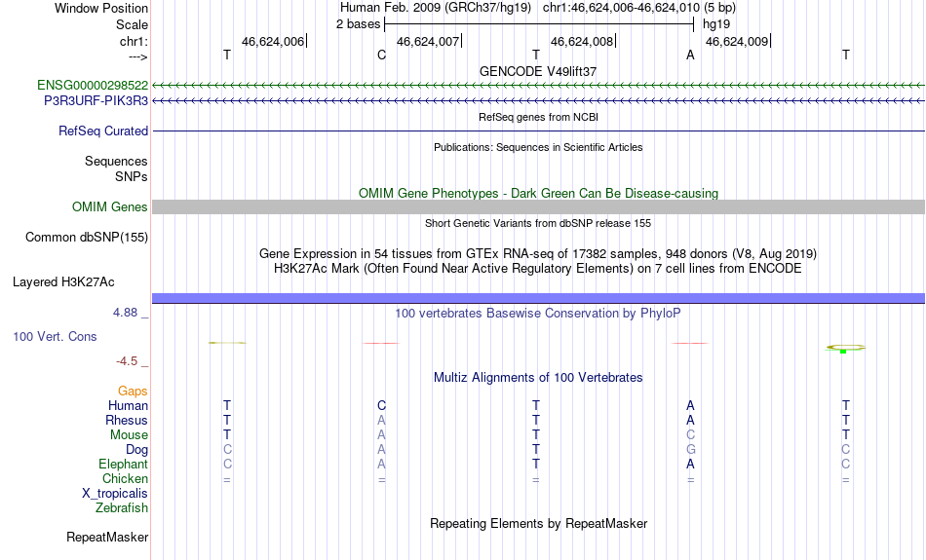Image resolution: width=926 pixels, height=560 pixels.
Task: Click Publications: Sequences in Scientific Articles title
Action: point(538,147)
